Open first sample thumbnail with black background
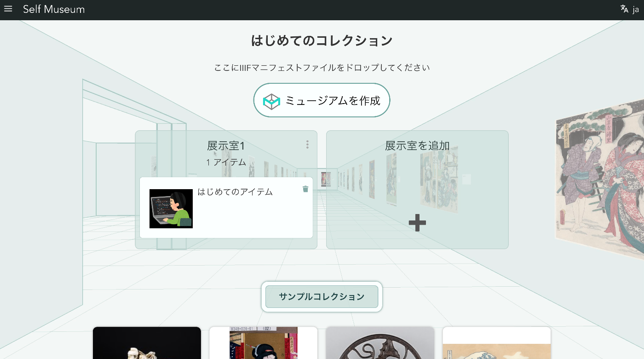 [147, 343]
